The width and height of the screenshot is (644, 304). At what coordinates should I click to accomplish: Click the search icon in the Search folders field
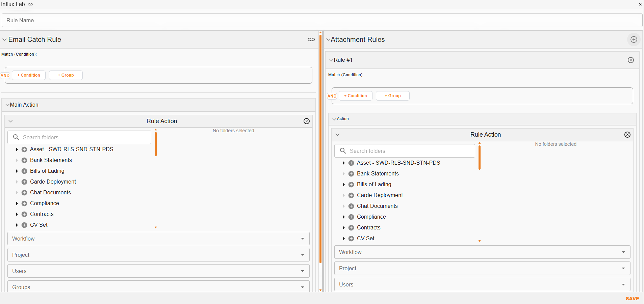(16, 137)
